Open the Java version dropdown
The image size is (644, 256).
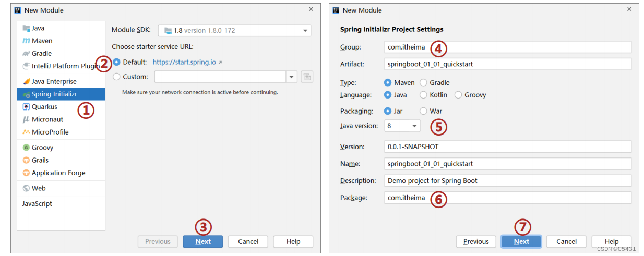(402, 126)
